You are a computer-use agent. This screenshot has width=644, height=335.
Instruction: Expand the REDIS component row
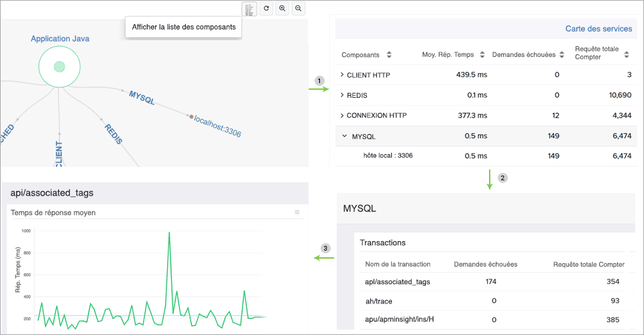[342, 95]
